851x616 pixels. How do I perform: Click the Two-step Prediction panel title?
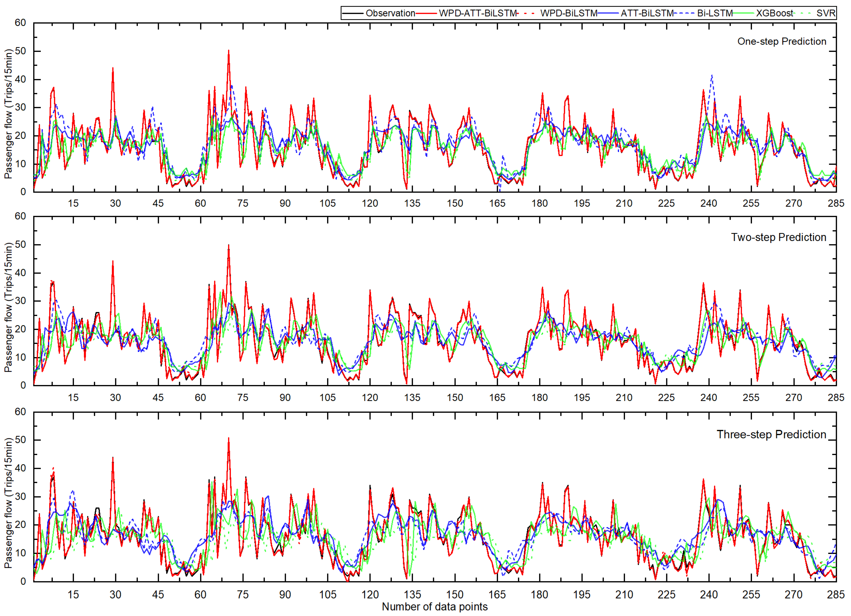point(779,237)
